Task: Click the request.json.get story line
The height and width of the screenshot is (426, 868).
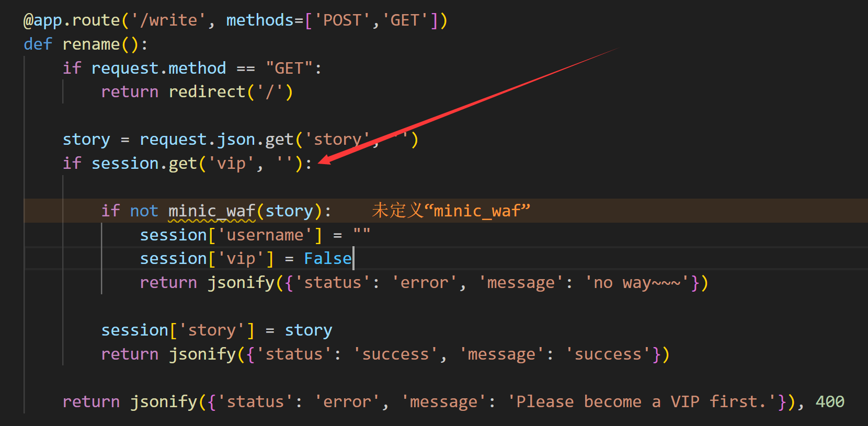Action: [x=241, y=140]
